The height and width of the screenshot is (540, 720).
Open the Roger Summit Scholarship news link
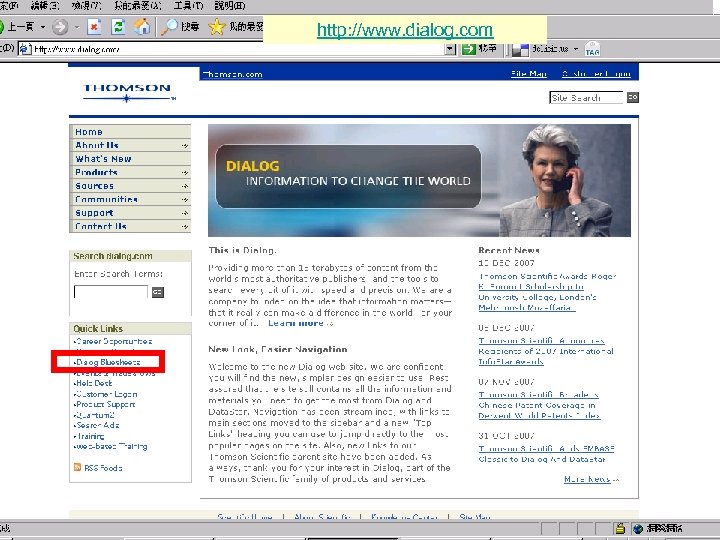pos(547,292)
